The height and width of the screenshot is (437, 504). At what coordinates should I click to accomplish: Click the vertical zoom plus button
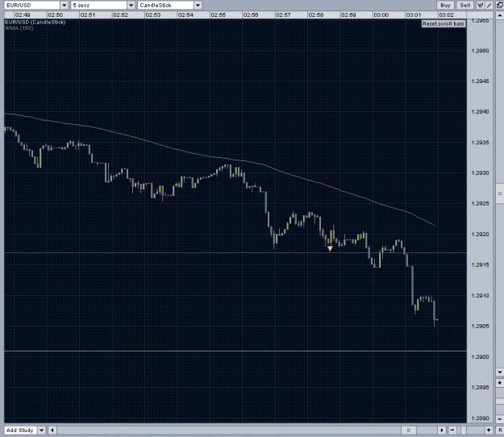pyautogui.click(x=500, y=383)
